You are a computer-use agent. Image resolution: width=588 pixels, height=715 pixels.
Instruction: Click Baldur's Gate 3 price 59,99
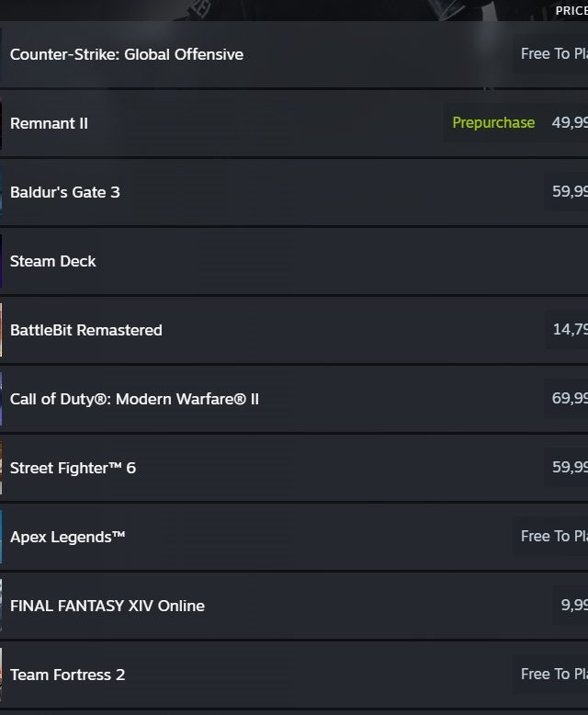(x=570, y=192)
